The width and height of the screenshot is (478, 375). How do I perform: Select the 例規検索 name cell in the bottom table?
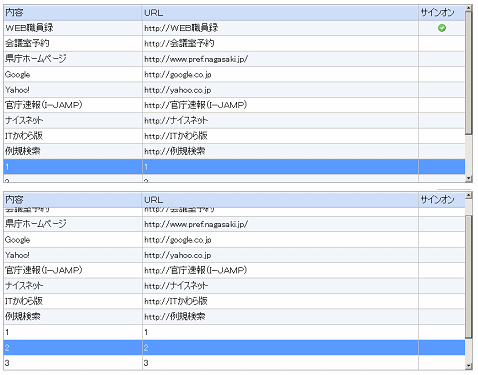pos(73,317)
